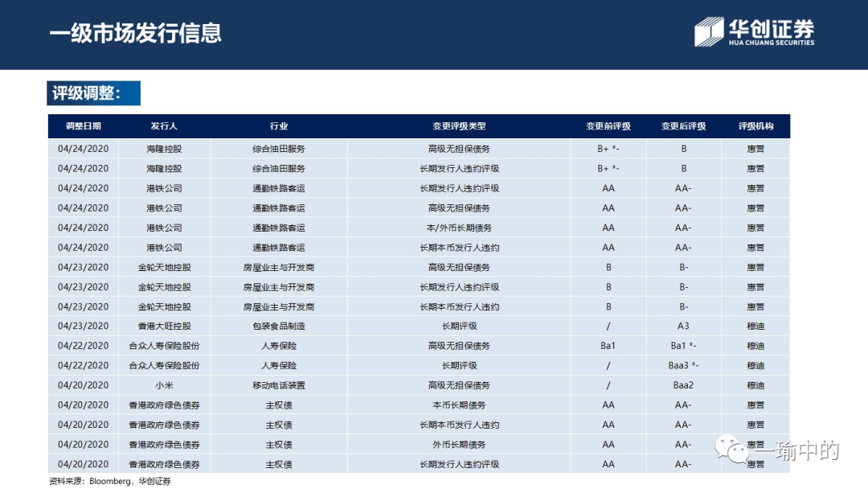Select the slash in the 小米 row

point(608,385)
